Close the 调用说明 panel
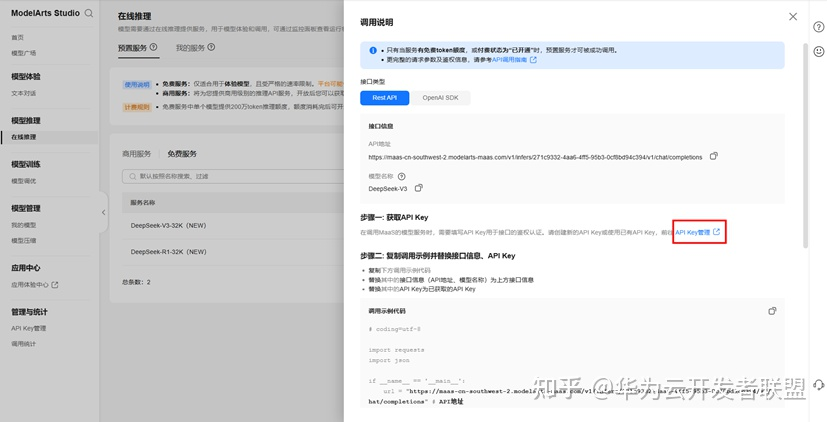Viewport: 827px width, 422px height. [793, 17]
